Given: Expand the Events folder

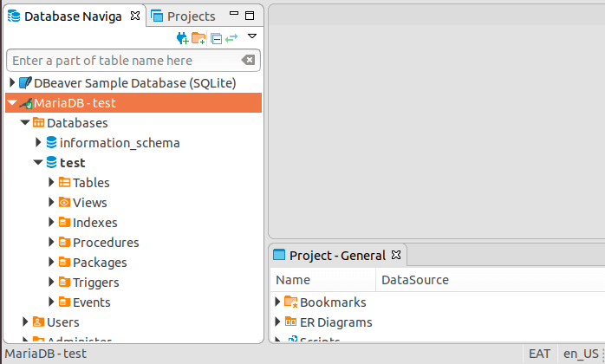Looking at the screenshot, I should pos(51,302).
